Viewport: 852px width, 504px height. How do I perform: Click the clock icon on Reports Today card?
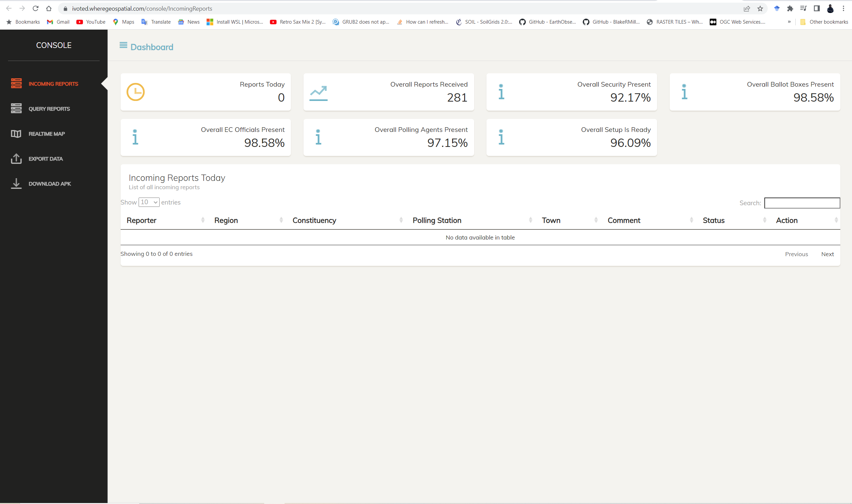136,92
